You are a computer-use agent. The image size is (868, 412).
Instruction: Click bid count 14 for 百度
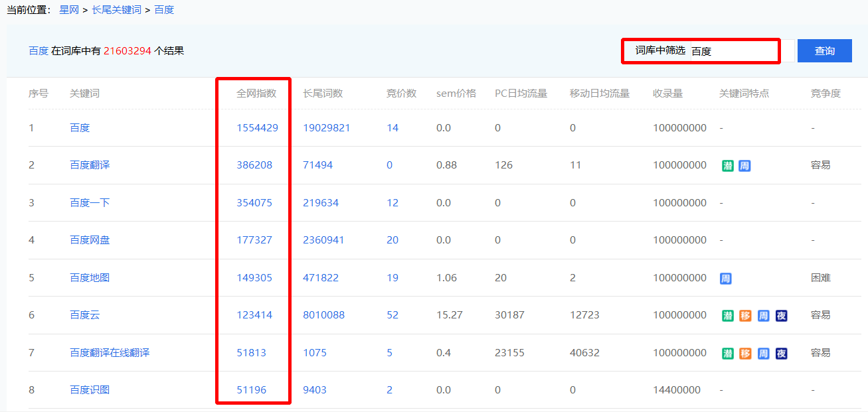pyautogui.click(x=392, y=128)
